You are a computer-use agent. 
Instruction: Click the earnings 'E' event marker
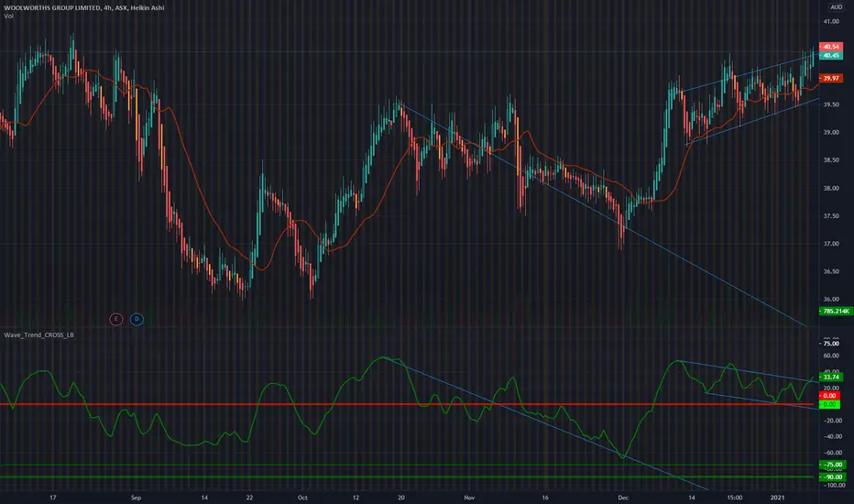point(115,319)
